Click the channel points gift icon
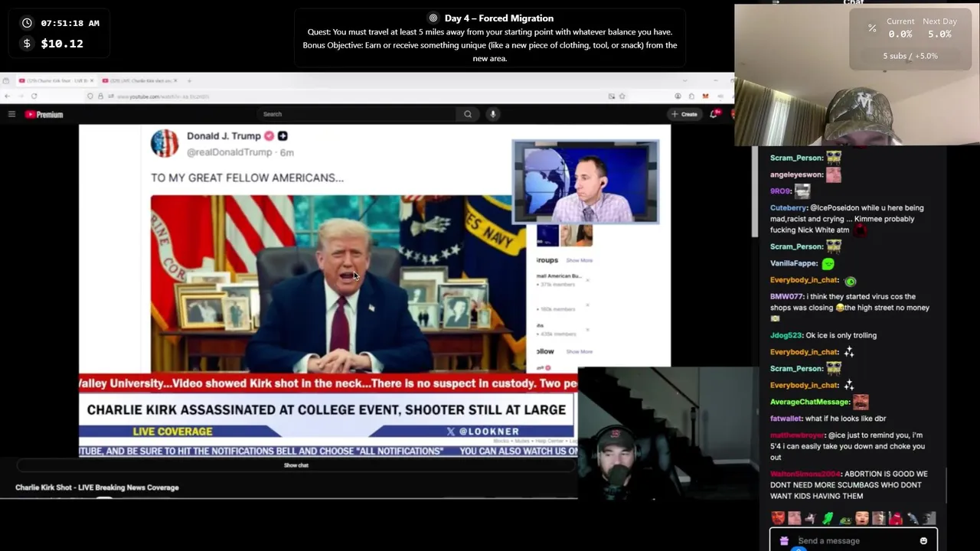Image resolution: width=980 pixels, height=551 pixels. tap(784, 541)
